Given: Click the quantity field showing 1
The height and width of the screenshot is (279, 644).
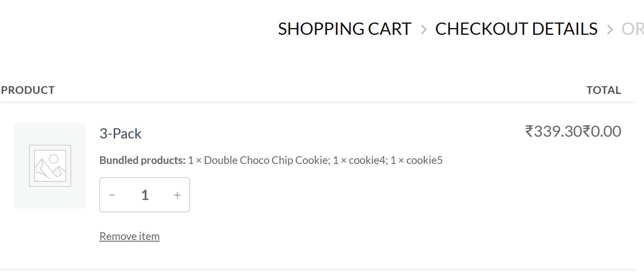Looking at the screenshot, I should [145, 195].
